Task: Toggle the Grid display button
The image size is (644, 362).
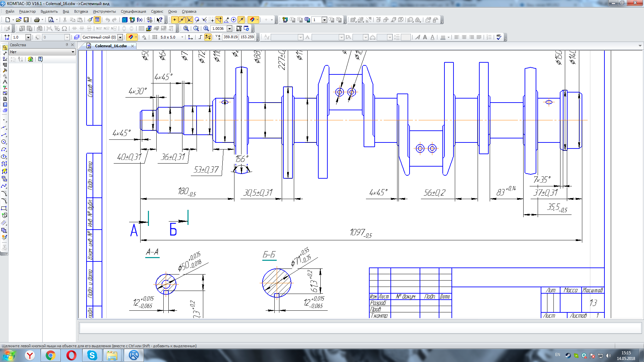Action: 155,37
